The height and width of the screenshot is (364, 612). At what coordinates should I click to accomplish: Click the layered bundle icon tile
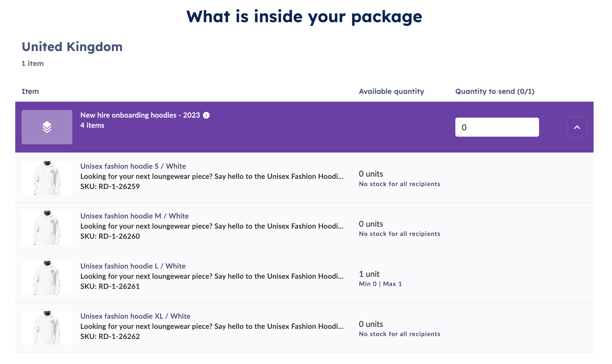tap(47, 127)
